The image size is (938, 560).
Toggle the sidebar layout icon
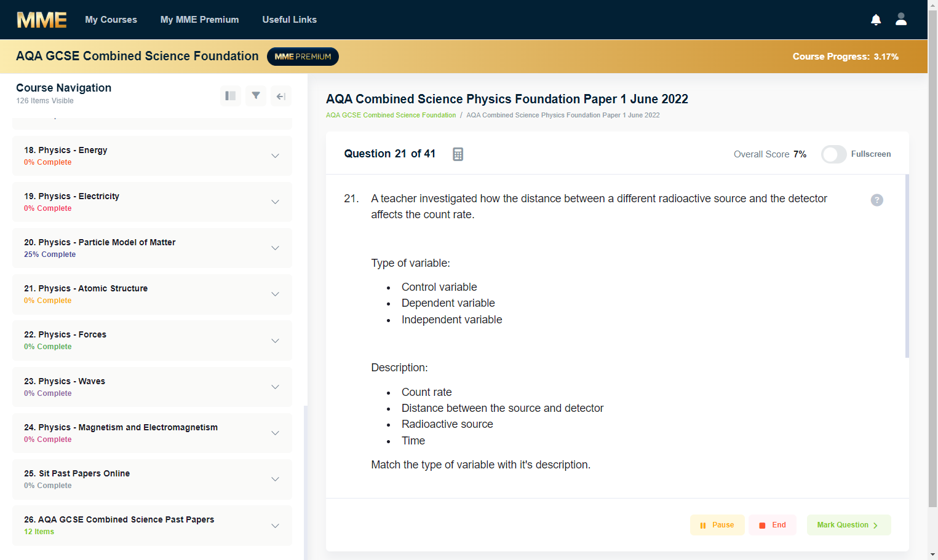(231, 96)
